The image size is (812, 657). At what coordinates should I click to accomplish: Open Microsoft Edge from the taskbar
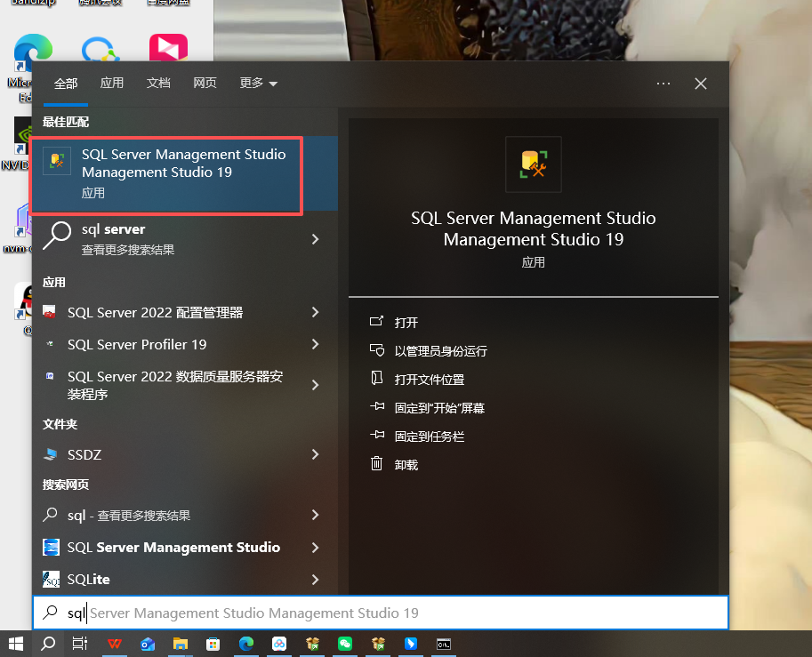(x=246, y=644)
